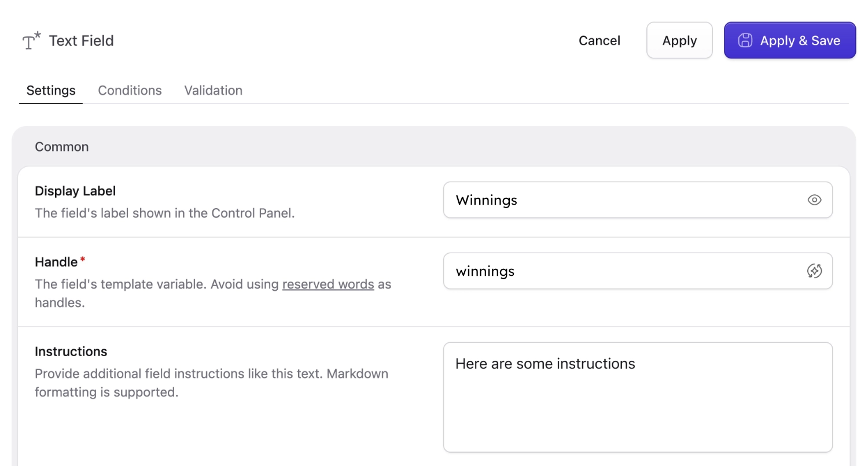Image resolution: width=868 pixels, height=466 pixels.
Task: Click the Text Field title text
Action: tap(82, 41)
